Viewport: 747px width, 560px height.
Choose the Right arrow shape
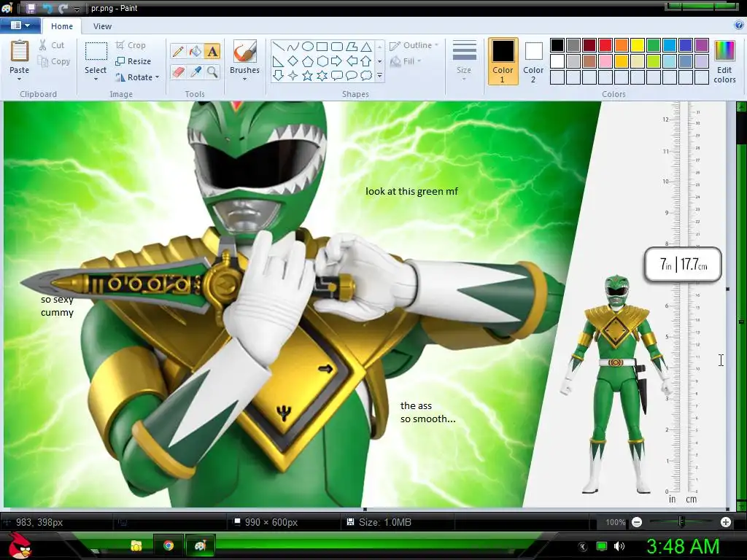(337, 61)
